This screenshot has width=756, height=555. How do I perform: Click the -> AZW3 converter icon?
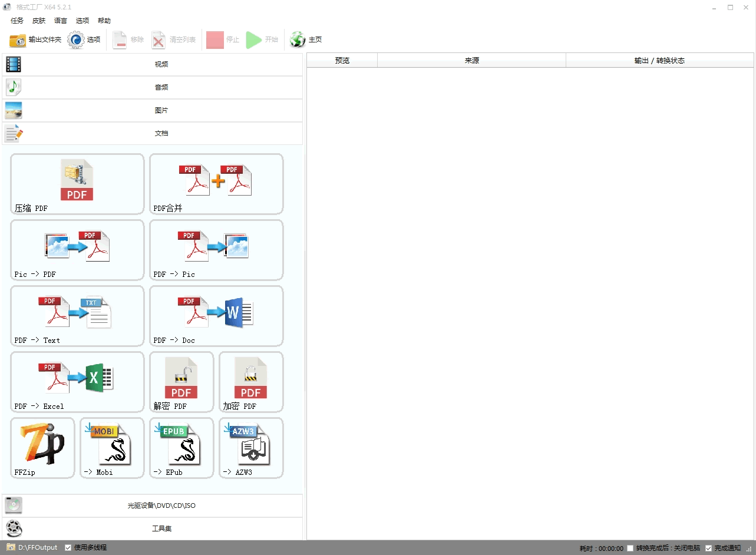click(x=251, y=448)
